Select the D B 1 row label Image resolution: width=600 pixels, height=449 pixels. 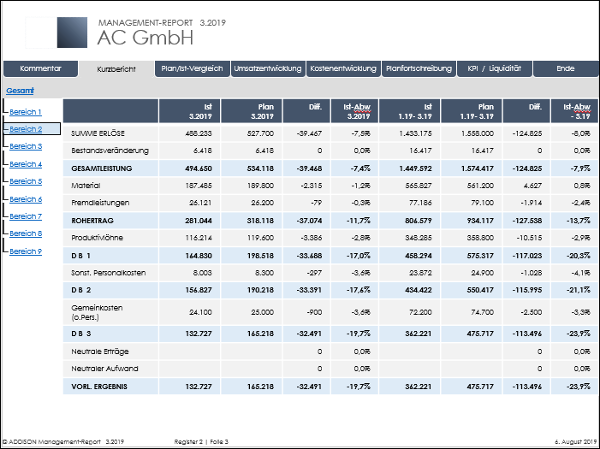click(x=81, y=256)
